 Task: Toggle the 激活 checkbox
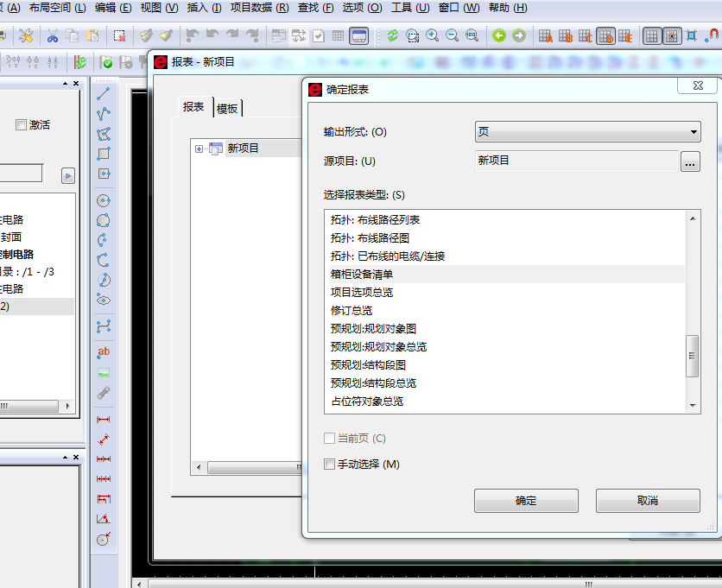pos(21,125)
